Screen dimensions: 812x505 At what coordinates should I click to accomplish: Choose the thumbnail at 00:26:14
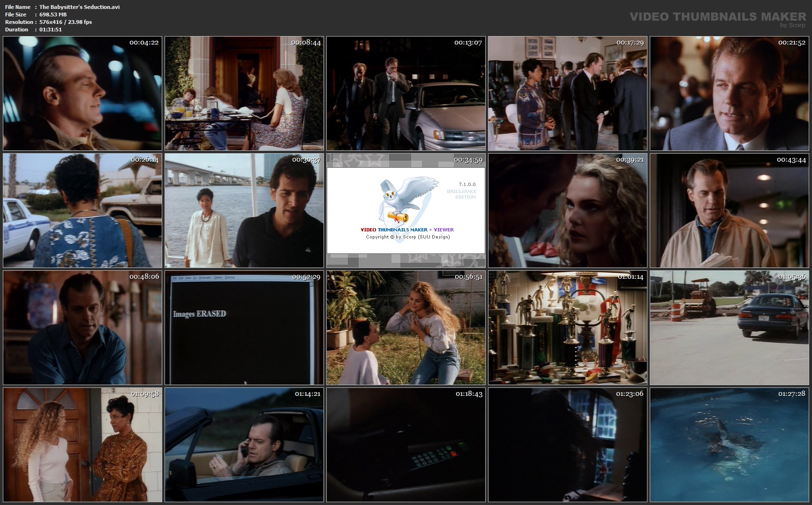point(83,210)
